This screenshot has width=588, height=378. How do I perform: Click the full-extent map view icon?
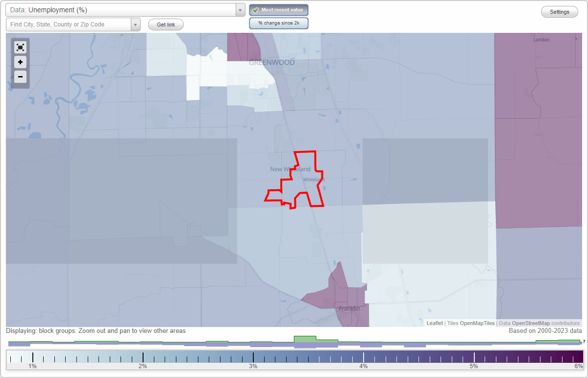20,47
